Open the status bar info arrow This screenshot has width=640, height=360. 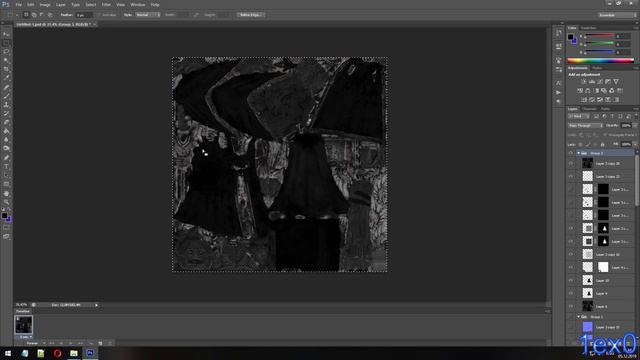96,305
